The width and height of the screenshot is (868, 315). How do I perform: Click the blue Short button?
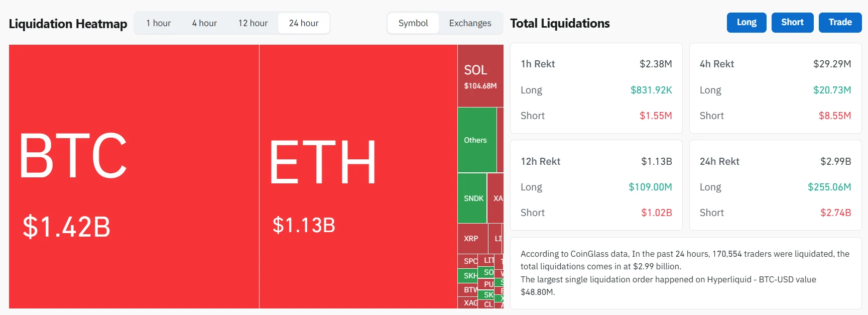[792, 23]
